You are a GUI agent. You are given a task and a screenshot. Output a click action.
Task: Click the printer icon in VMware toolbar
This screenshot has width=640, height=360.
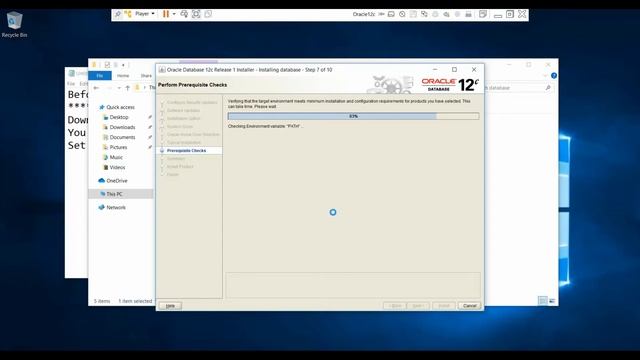click(x=469, y=14)
